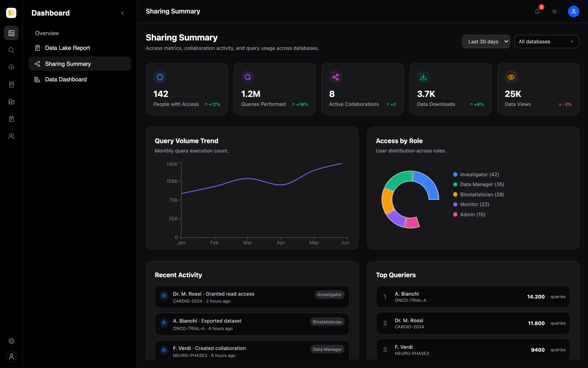Click user icon beside A. Bianchi activity
This screenshot has height=368, width=588.
coord(164,322)
